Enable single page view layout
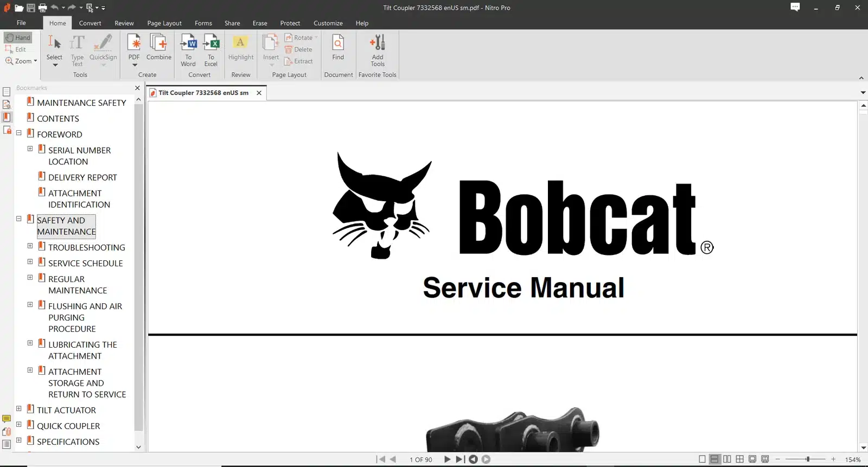The height and width of the screenshot is (467, 868). 702,459
